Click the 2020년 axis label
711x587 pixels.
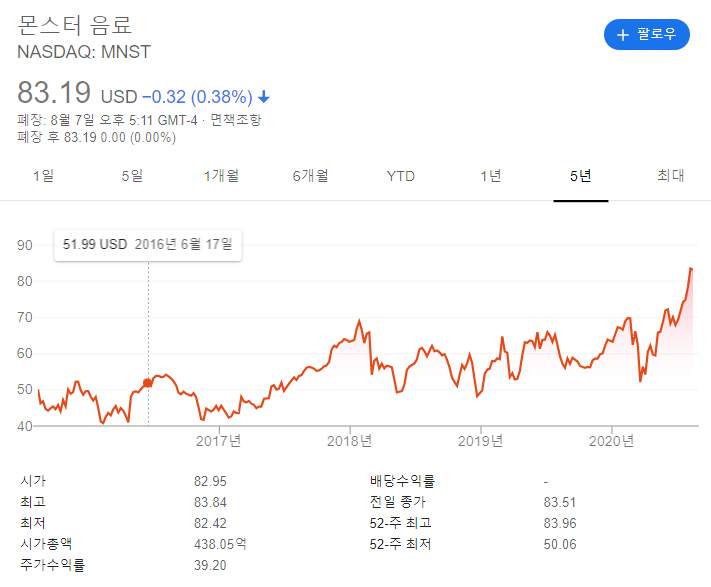pyautogui.click(x=611, y=441)
